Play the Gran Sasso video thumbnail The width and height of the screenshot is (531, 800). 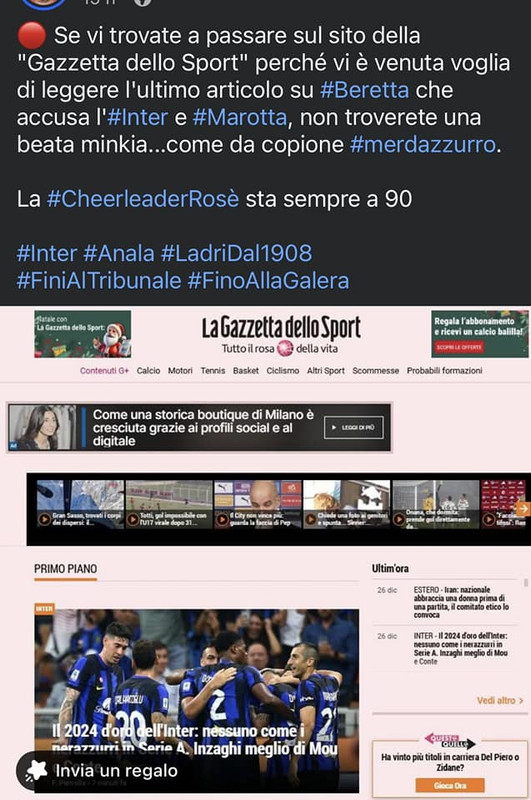click(80, 504)
